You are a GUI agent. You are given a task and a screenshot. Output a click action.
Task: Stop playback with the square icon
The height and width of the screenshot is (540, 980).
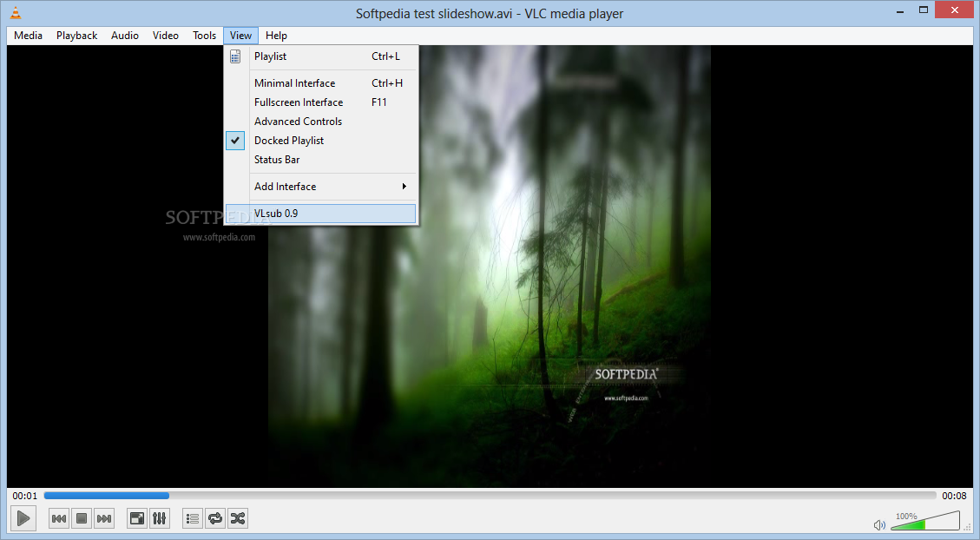click(82, 518)
